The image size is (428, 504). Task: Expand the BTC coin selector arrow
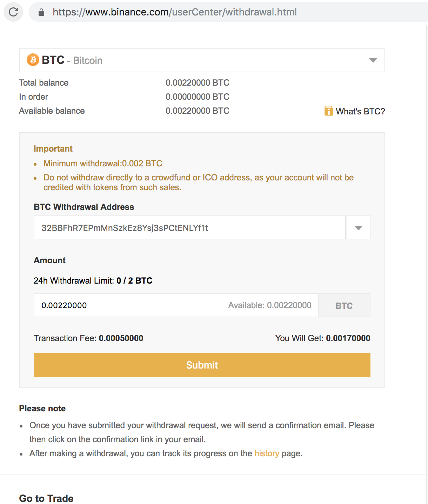(x=373, y=60)
